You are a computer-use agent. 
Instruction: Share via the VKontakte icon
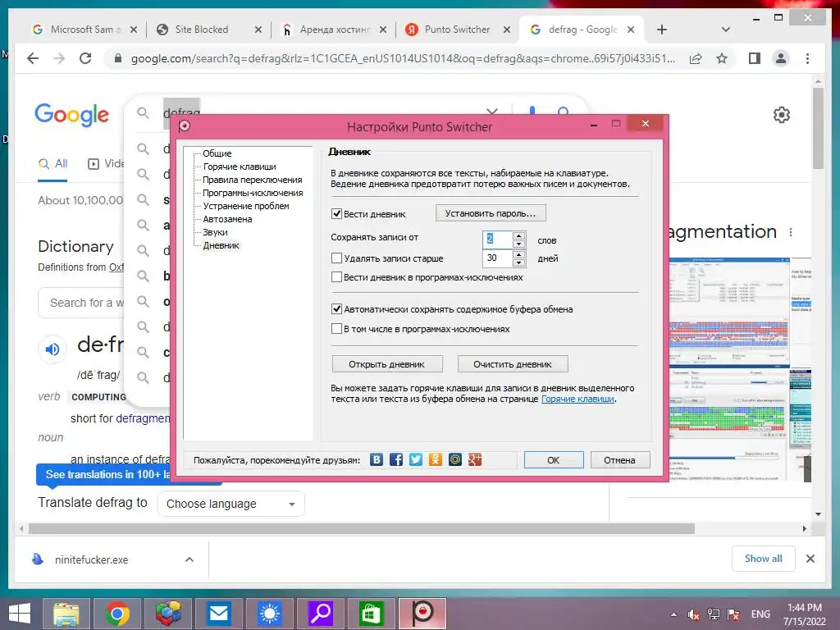(377, 459)
